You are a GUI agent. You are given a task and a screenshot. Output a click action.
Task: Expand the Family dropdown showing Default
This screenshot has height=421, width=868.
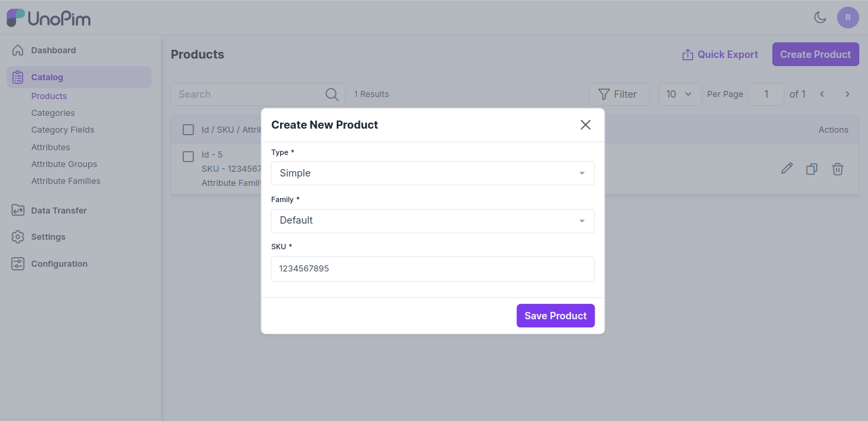(432, 221)
